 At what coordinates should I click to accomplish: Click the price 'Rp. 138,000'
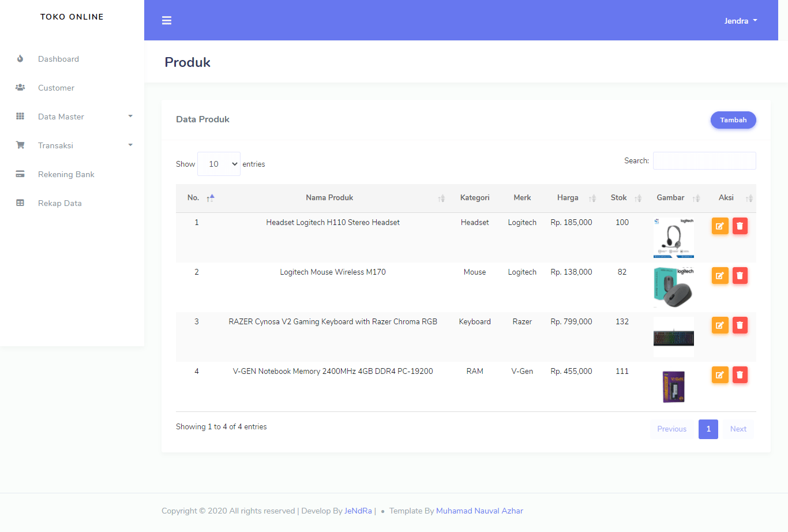pyautogui.click(x=571, y=272)
